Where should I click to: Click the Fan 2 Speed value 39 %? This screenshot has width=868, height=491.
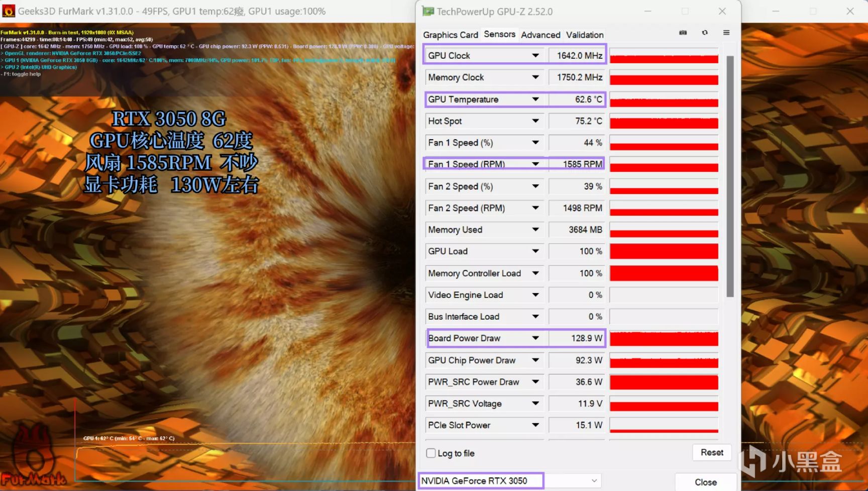[x=577, y=186]
